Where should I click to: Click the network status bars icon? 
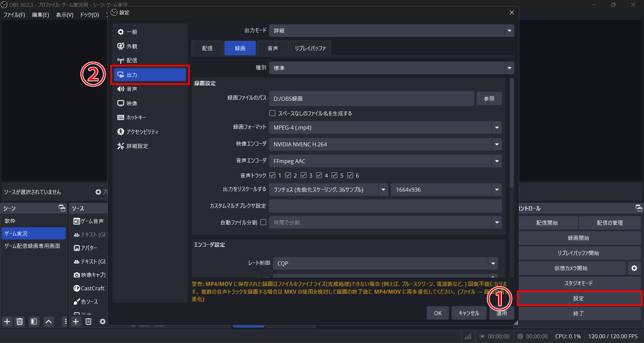[468, 336]
